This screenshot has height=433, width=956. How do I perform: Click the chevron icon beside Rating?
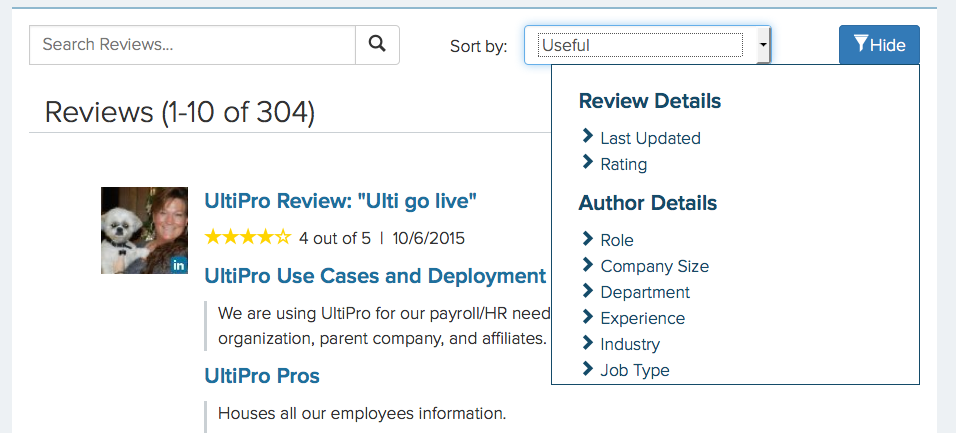pyautogui.click(x=588, y=163)
